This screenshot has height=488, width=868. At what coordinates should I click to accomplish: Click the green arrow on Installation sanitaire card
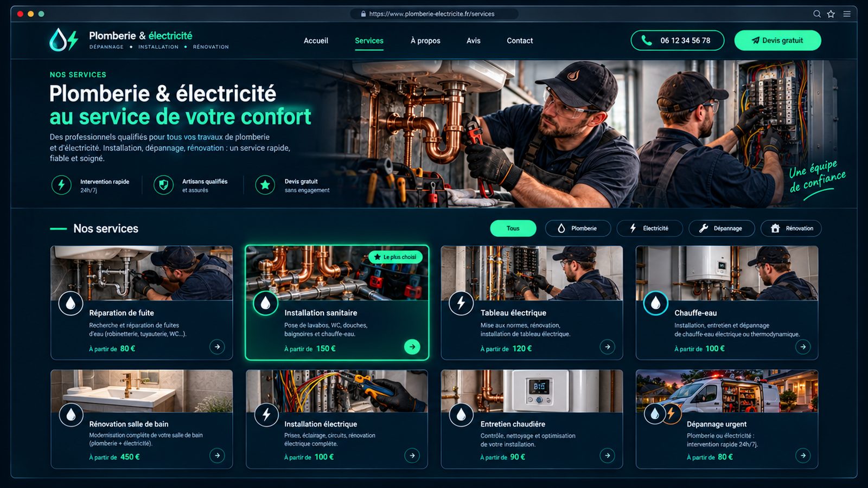click(x=412, y=346)
